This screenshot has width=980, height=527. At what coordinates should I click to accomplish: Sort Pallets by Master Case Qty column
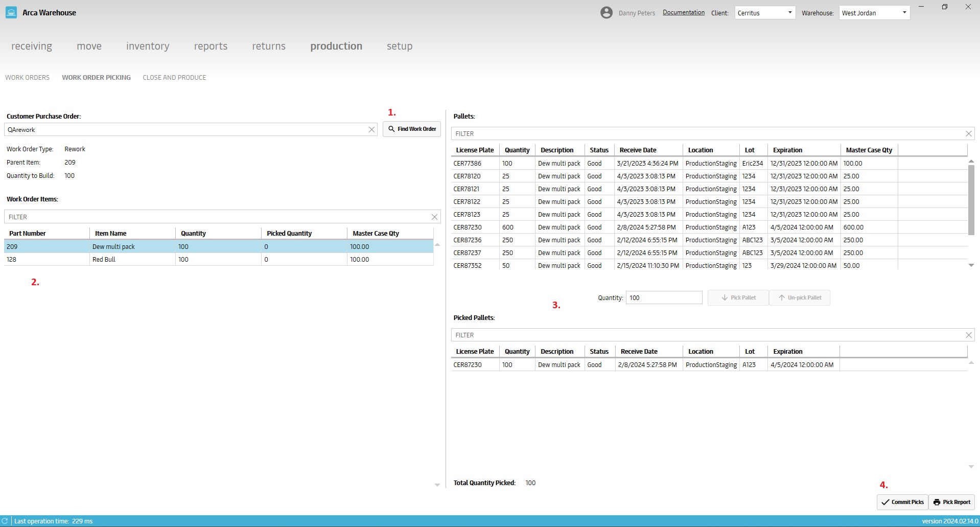869,150
